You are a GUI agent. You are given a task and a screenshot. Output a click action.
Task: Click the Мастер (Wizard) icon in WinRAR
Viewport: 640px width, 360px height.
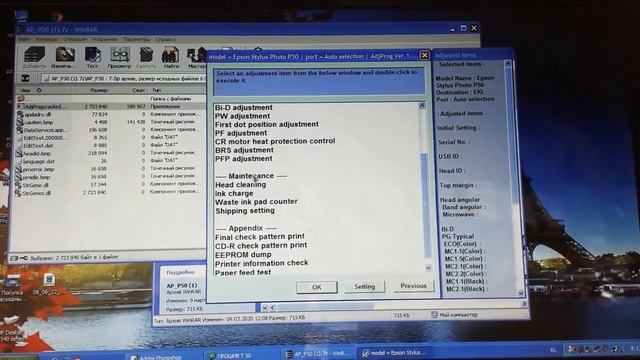(x=197, y=57)
